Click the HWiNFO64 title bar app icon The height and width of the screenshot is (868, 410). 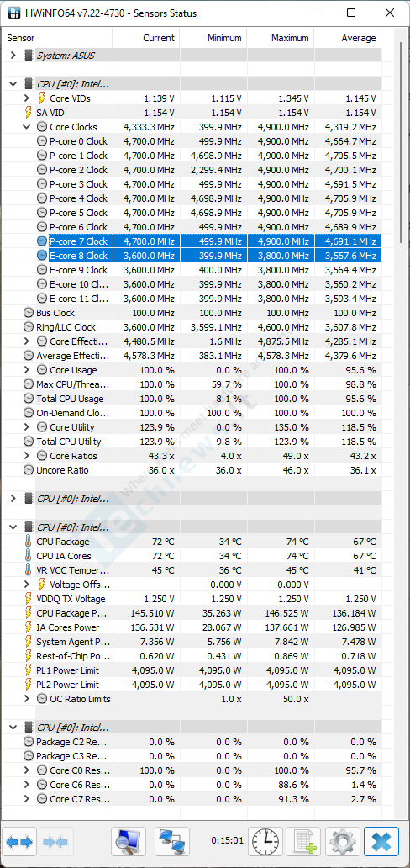12,13
